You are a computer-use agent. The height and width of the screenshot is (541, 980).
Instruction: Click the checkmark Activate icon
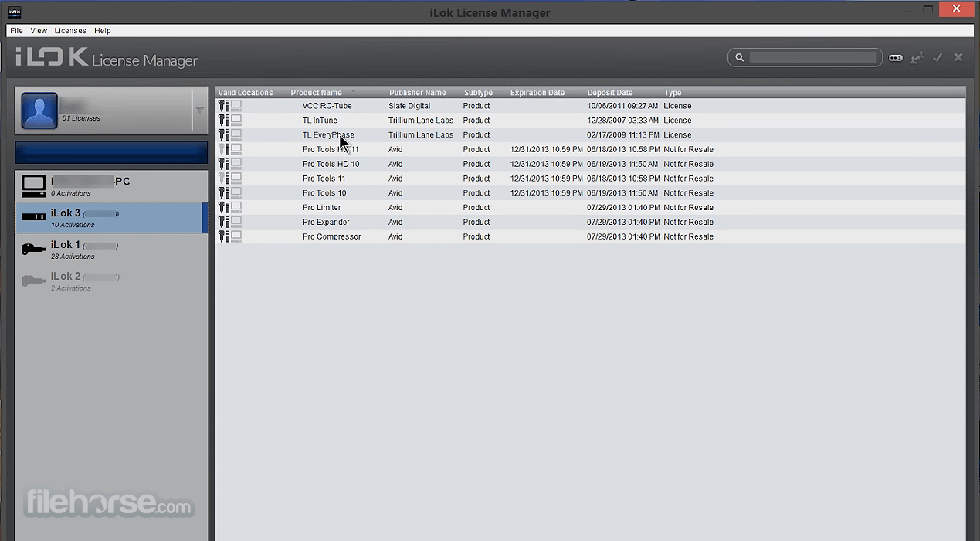(938, 57)
